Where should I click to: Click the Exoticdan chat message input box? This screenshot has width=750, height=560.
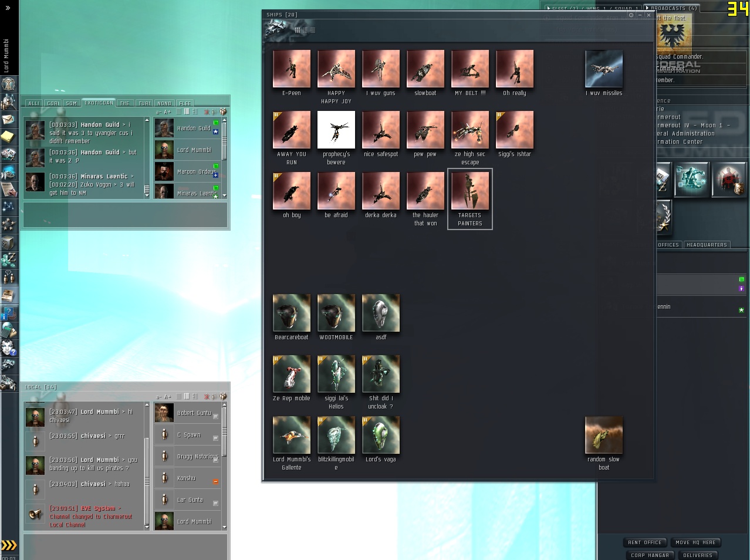125,214
